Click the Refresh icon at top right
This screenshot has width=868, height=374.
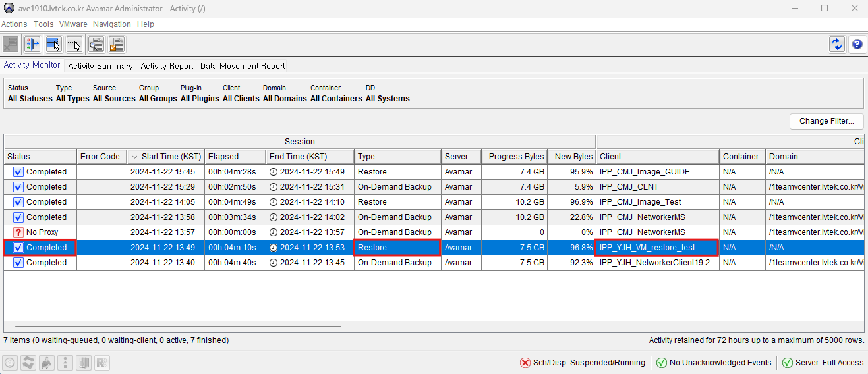(x=836, y=44)
